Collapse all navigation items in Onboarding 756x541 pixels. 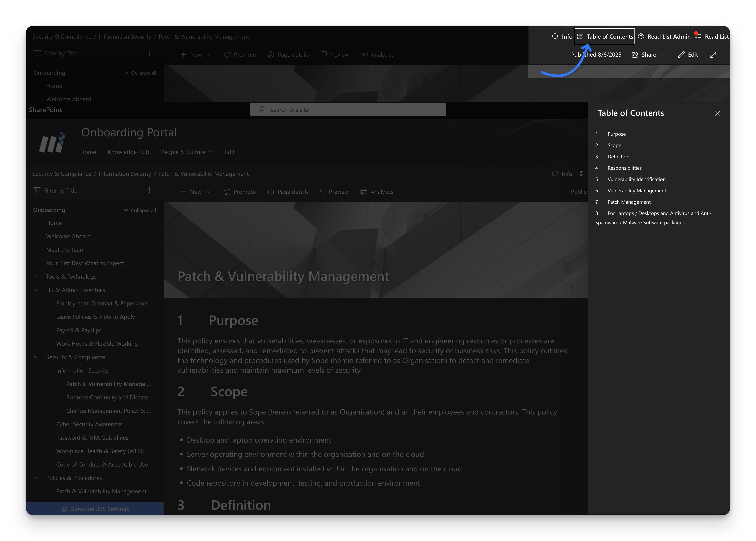pos(140,210)
